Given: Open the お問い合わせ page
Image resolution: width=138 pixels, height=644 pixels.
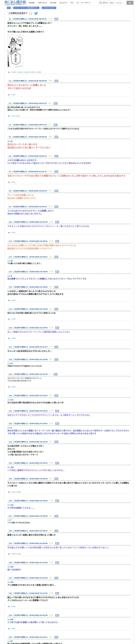Looking at the screenshot, I should click(x=42, y=3).
